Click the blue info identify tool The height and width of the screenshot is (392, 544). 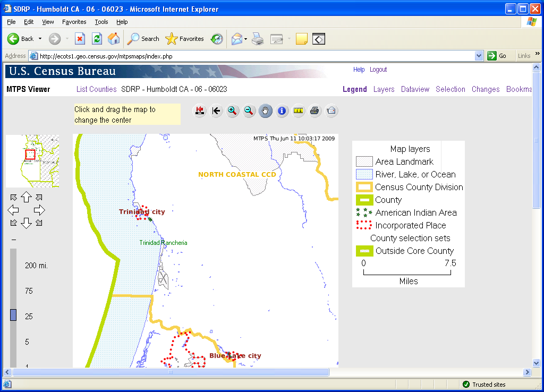pyautogui.click(x=282, y=111)
